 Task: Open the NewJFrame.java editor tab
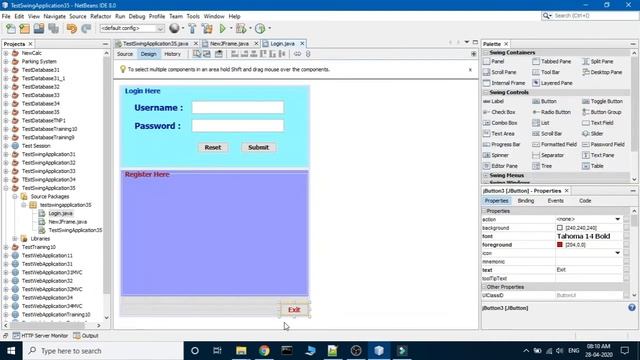[x=229, y=43]
